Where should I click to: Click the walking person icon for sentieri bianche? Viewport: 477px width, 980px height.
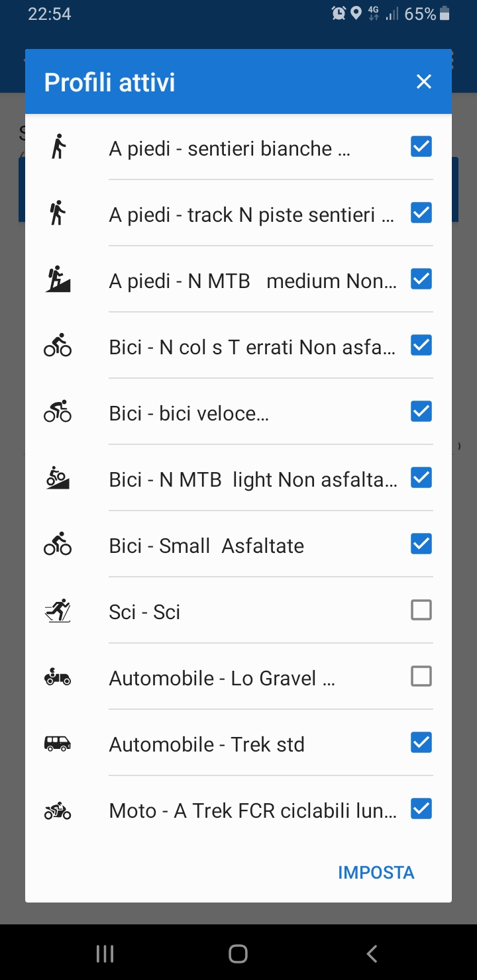pos(58,147)
